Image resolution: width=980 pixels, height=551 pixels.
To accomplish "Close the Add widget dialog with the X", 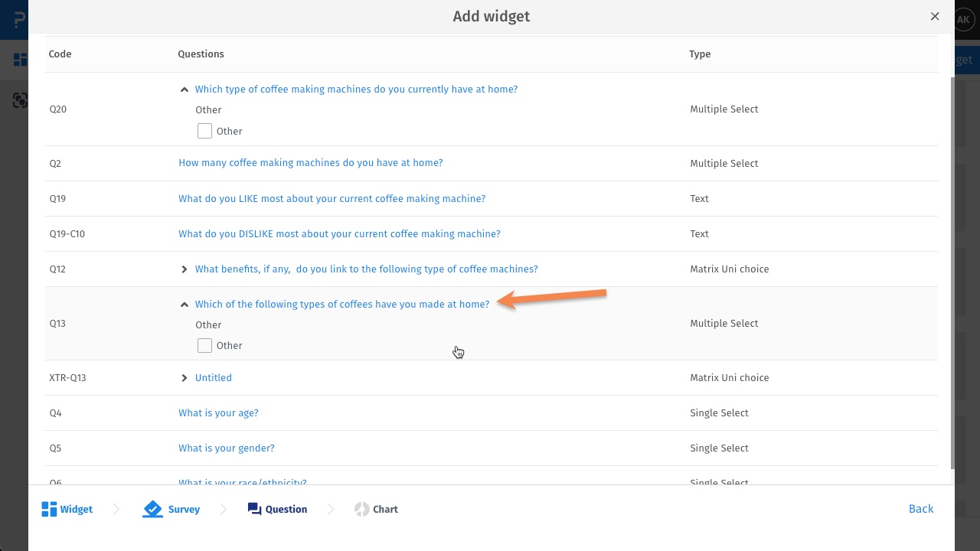I will pyautogui.click(x=935, y=16).
